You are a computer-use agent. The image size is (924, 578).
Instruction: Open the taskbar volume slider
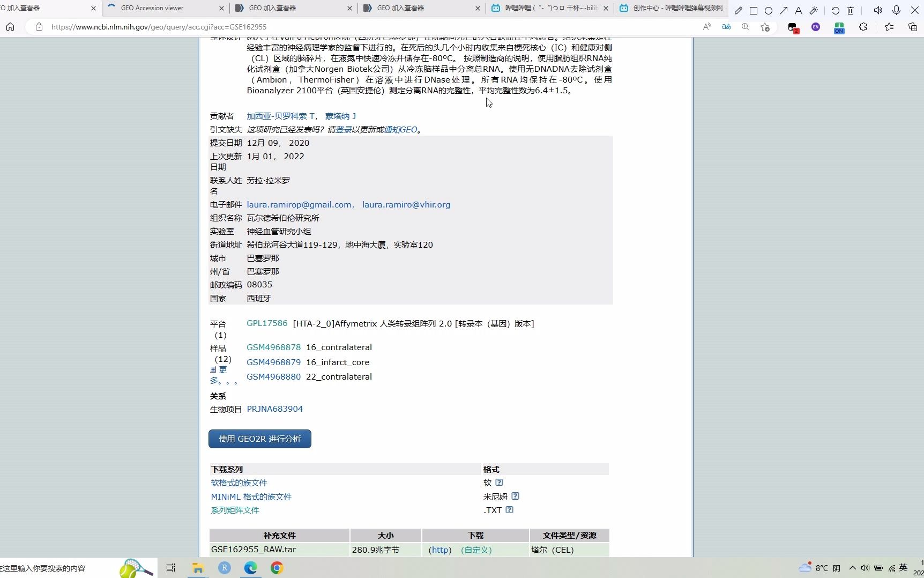(x=865, y=568)
